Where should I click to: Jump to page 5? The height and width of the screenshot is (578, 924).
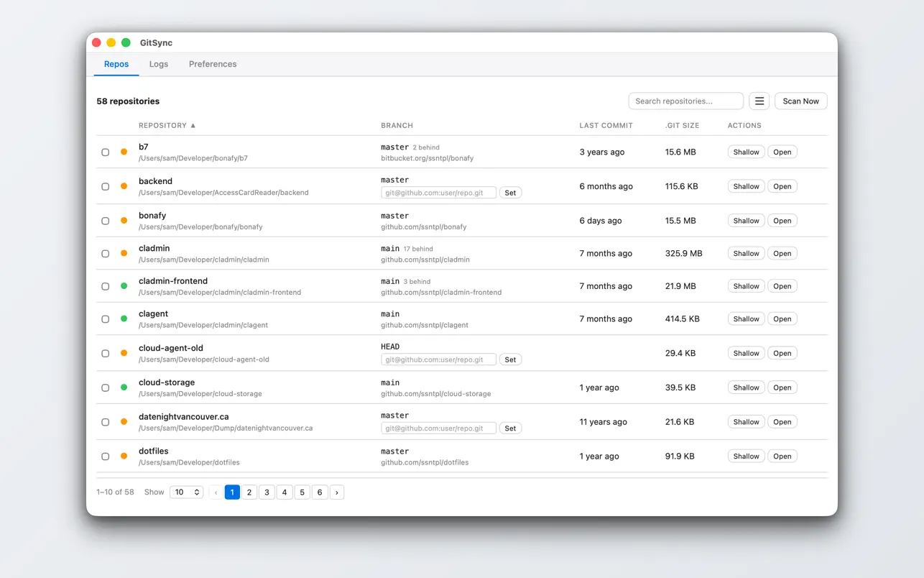coord(302,492)
